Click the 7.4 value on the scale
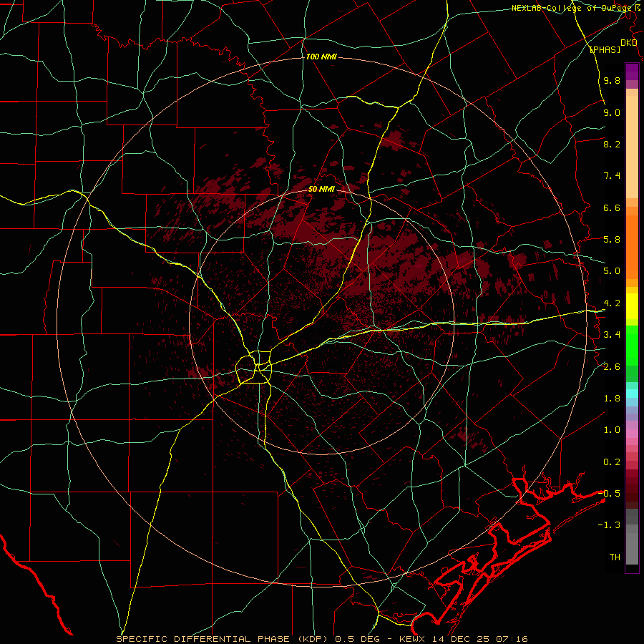This screenshot has height=644, width=644. [612, 176]
